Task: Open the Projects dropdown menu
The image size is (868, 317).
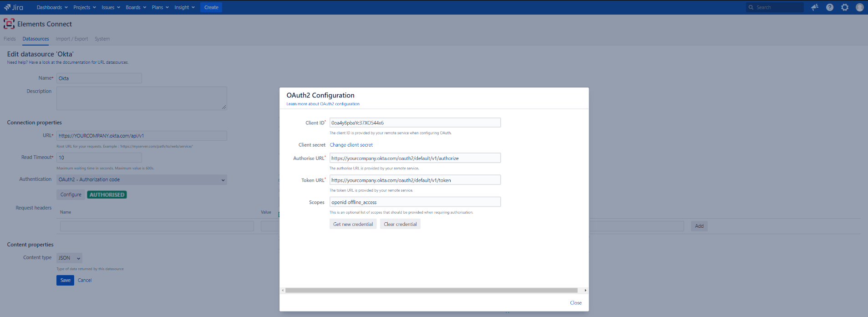Action: 84,7
